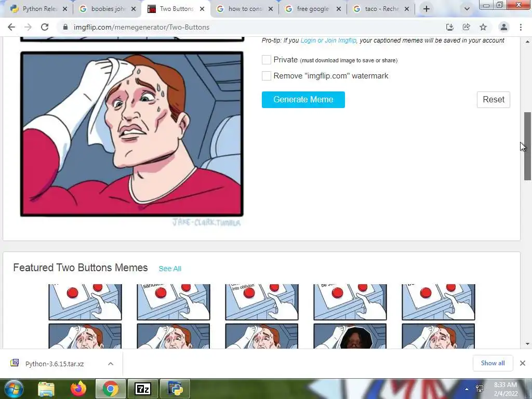Open the Chrome three-dot menu

(x=521, y=27)
